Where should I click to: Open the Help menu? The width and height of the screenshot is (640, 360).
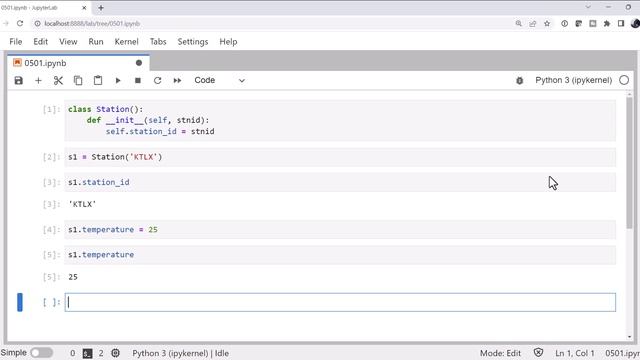click(228, 42)
